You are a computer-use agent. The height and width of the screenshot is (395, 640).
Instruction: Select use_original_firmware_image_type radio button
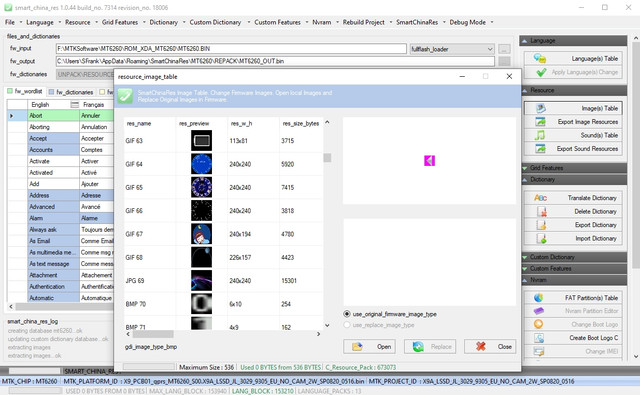[347, 314]
